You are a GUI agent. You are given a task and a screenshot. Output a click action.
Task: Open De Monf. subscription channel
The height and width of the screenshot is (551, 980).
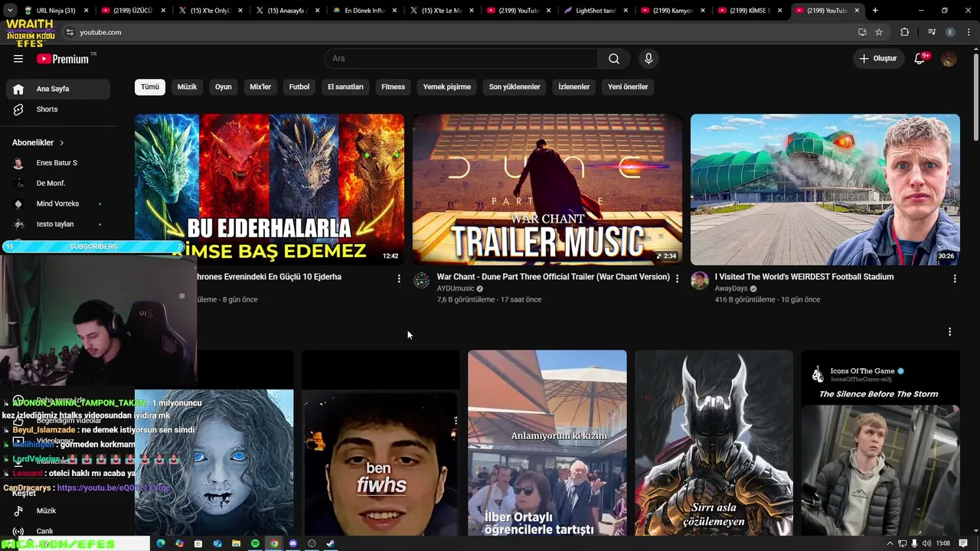[x=58, y=184]
